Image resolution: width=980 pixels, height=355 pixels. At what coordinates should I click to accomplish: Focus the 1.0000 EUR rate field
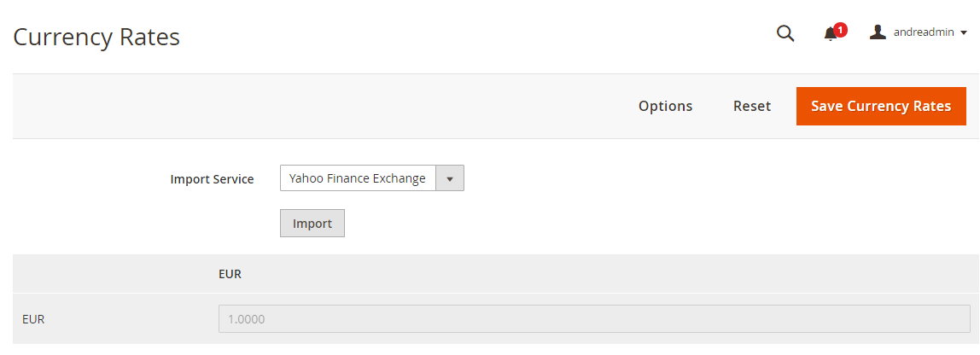(594, 319)
